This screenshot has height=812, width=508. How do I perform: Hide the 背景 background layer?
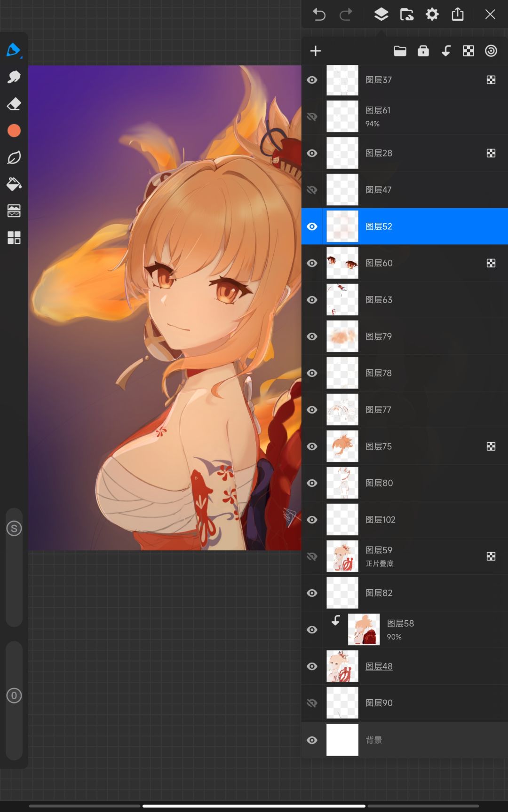tap(312, 740)
